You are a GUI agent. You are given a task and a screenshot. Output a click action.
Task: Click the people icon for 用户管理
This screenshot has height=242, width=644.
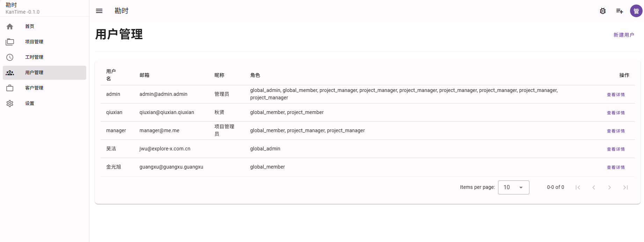[10, 72]
